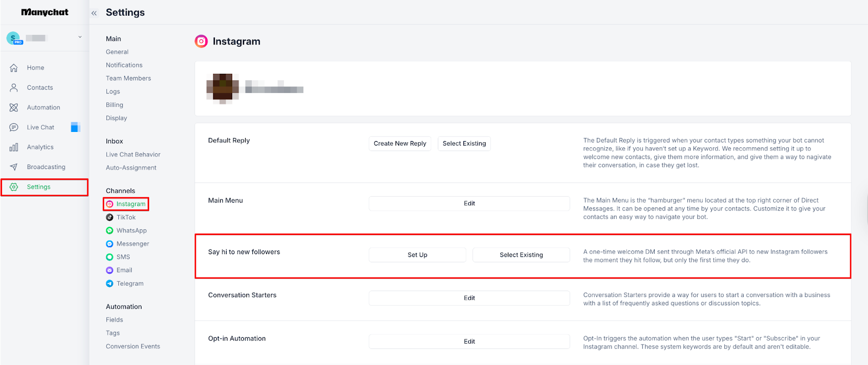The image size is (868, 365).
Task: Collapse the sidebar with double-chevron
Action: 94,13
